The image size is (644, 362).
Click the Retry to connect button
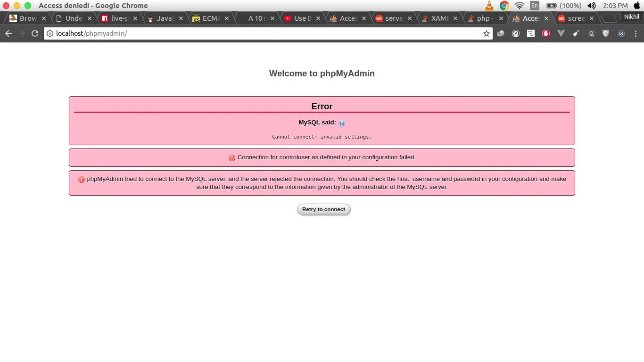324,209
